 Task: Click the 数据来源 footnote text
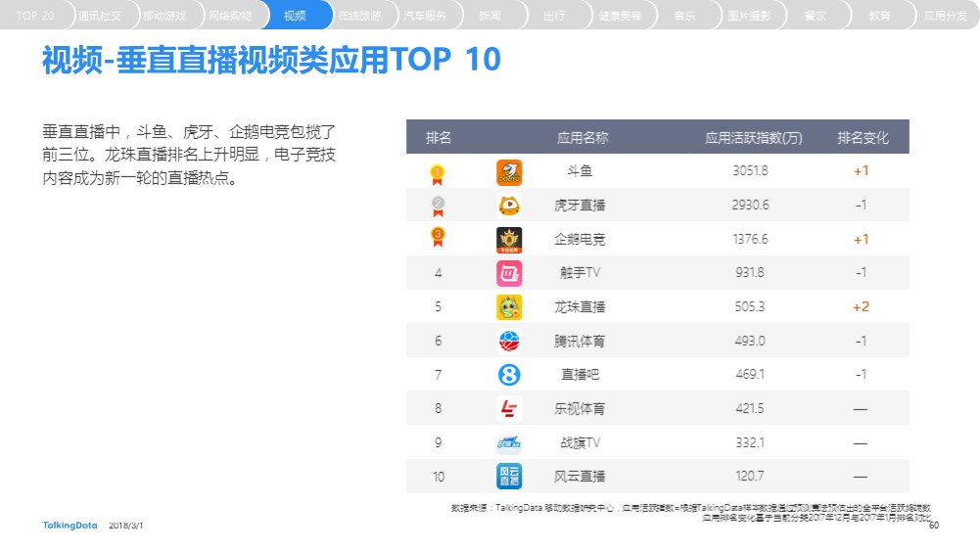[690, 512]
